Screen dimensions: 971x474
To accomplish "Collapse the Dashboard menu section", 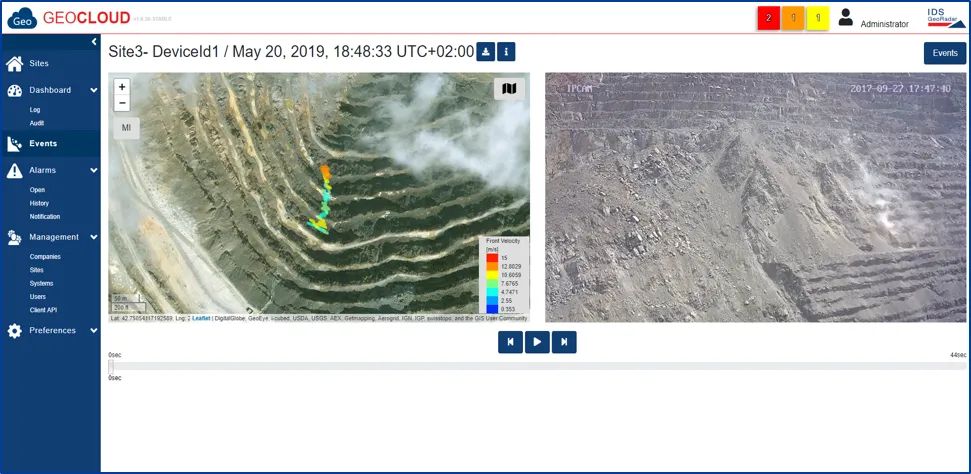I will [x=94, y=90].
